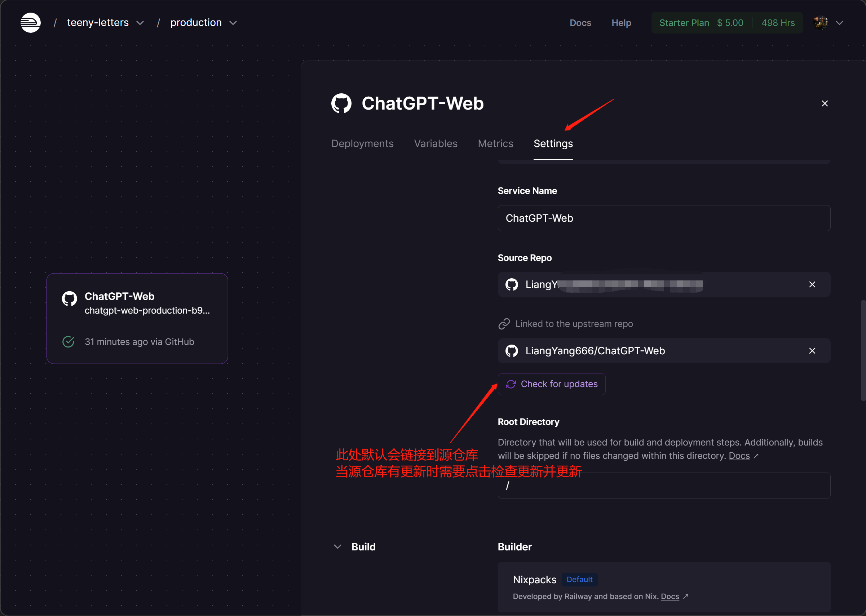Select the Settings tab
Viewport: 866px width, 616px height.
553,143
